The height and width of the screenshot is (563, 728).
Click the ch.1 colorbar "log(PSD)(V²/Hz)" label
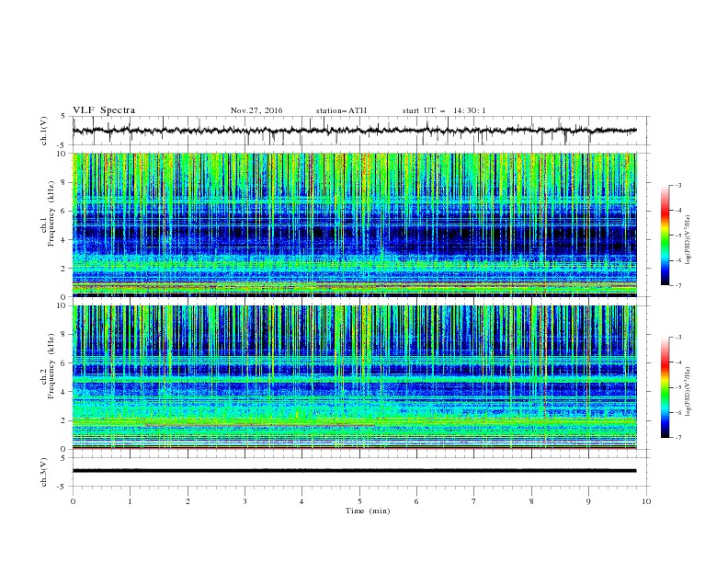(688, 240)
